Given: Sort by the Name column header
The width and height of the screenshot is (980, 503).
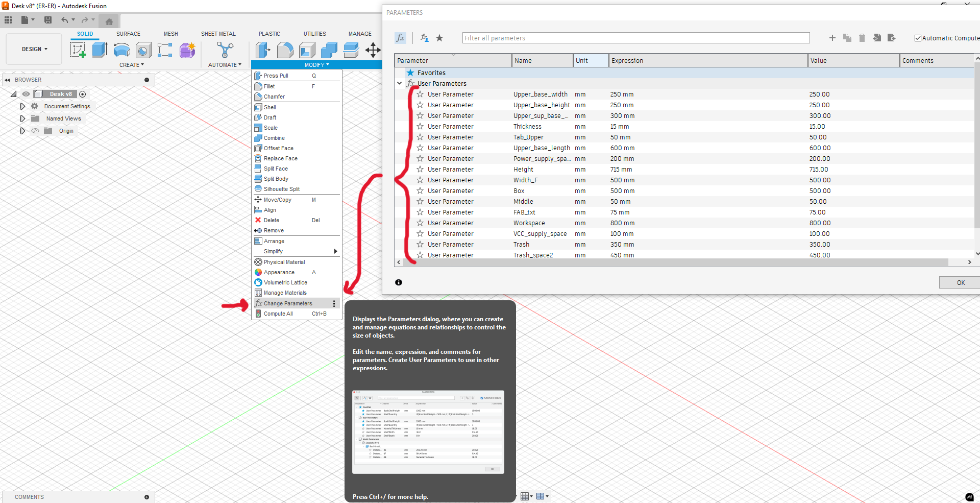Looking at the screenshot, I should (542, 60).
